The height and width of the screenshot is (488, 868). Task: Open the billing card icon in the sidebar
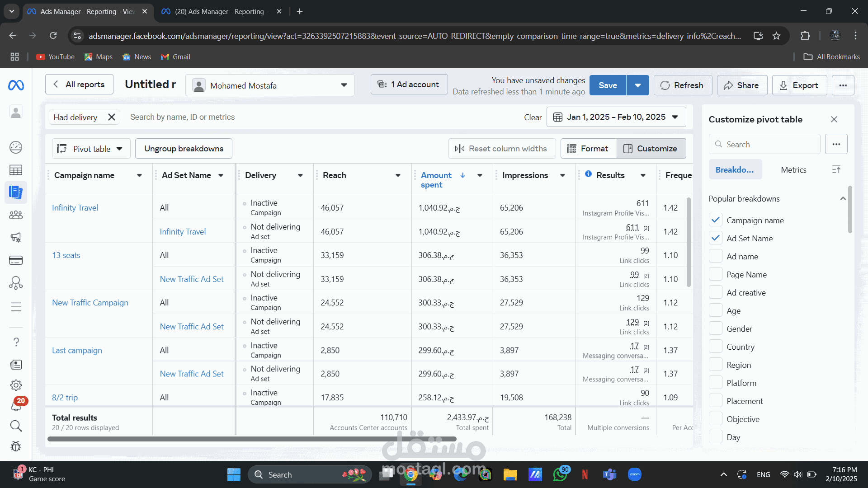pos(16,260)
